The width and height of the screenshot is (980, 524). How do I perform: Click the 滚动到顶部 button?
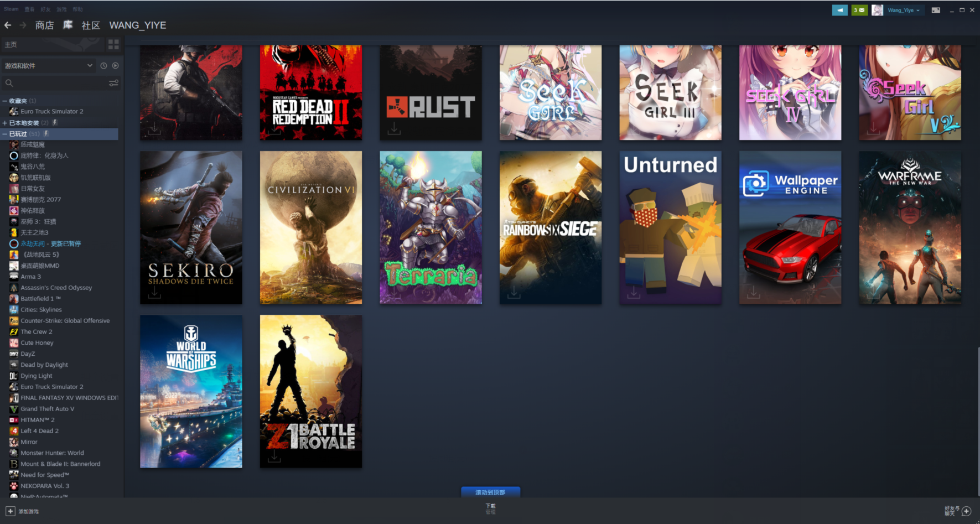pyautogui.click(x=490, y=492)
